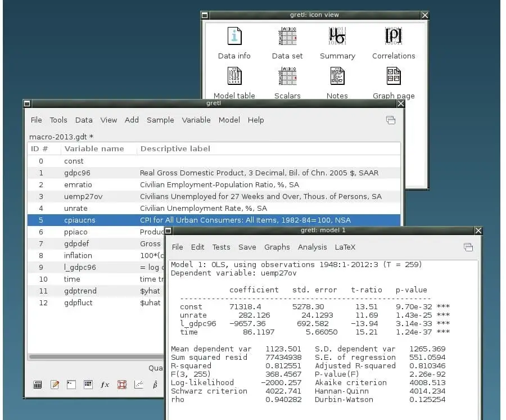
Task: Expand the Tests menu in model window
Action: 221,247
